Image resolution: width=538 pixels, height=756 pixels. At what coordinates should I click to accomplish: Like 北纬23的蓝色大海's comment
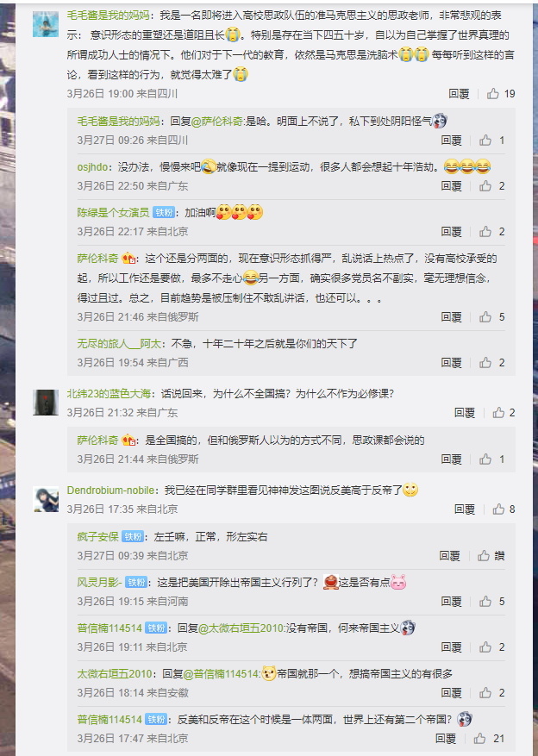tap(504, 413)
